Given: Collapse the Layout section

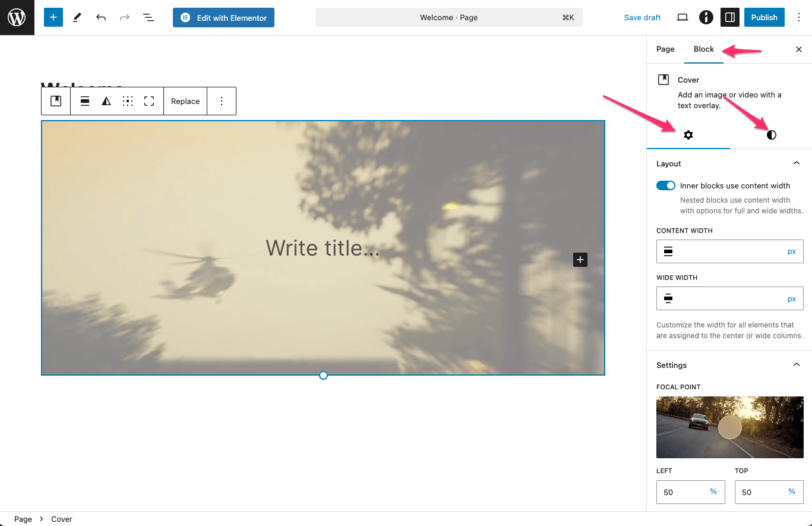Looking at the screenshot, I should click(797, 163).
